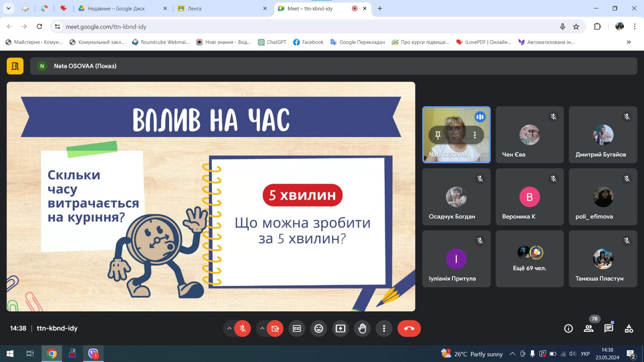Click the 'Ещё 69 чел.' participants tile
Viewport: 644px width, 362px height.
pos(529,259)
